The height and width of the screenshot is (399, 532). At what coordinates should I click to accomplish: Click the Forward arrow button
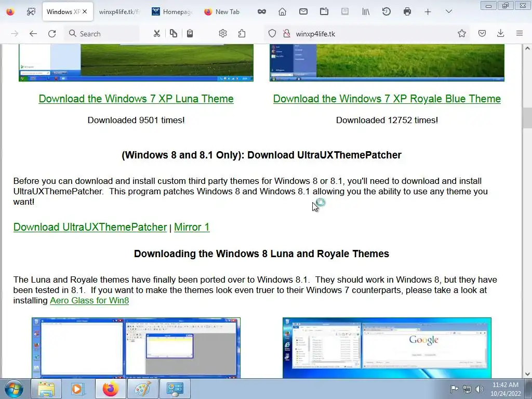click(x=14, y=34)
